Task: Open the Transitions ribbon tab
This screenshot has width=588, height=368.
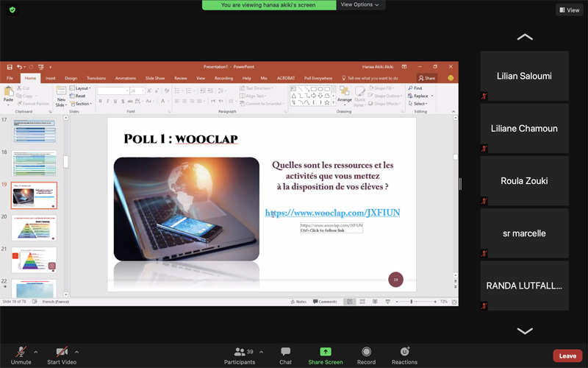Action: [x=96, y=78]
